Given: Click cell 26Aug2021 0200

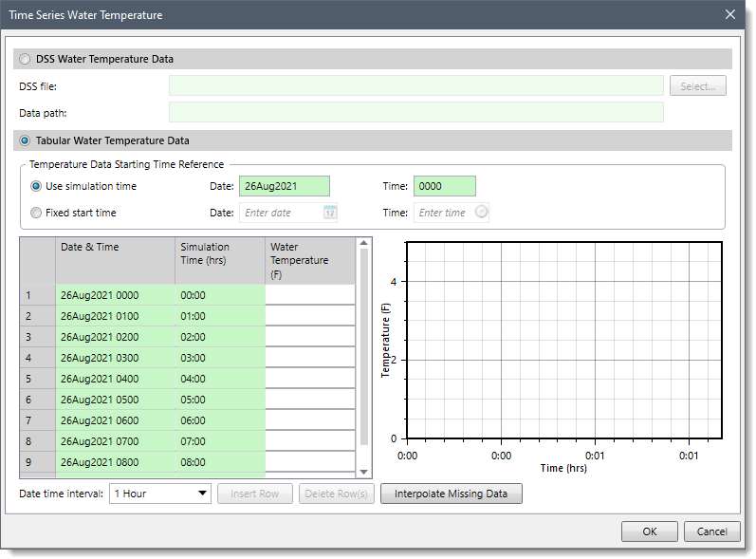Looking at the screenshot, I should point(115,337).
